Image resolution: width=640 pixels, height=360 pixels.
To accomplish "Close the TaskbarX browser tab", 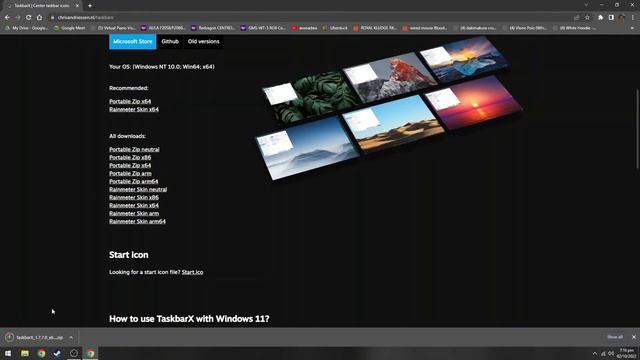I will pyautogui.click(x=77, y=6).
